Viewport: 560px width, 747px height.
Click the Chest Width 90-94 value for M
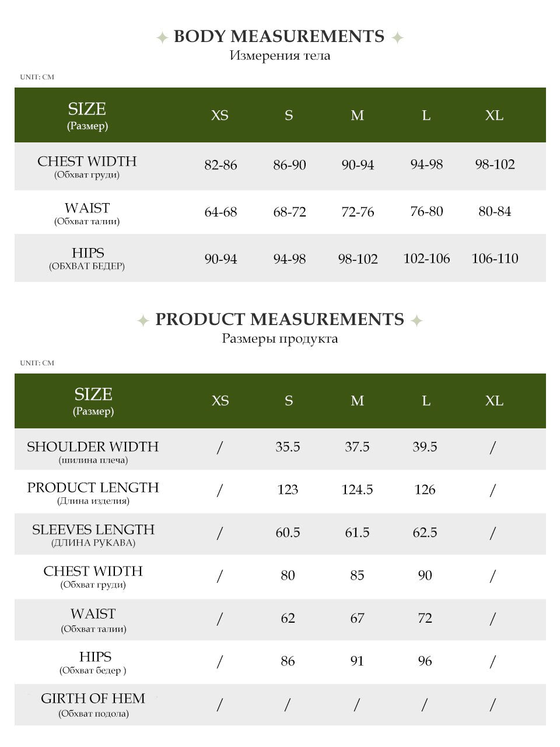(x=358, y=165)
